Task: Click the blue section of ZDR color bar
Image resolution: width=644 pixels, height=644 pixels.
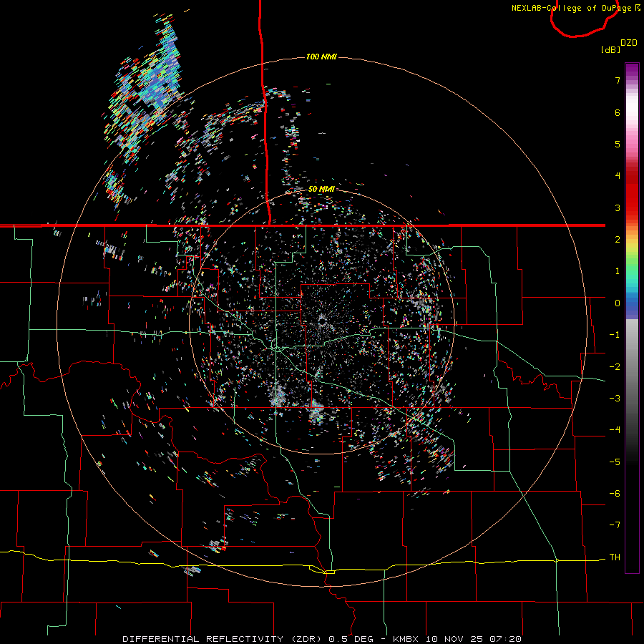Action: 632,307
